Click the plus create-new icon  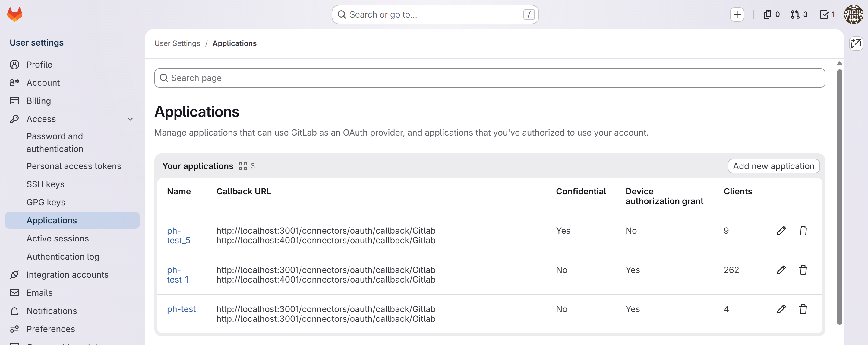point(737,14)
